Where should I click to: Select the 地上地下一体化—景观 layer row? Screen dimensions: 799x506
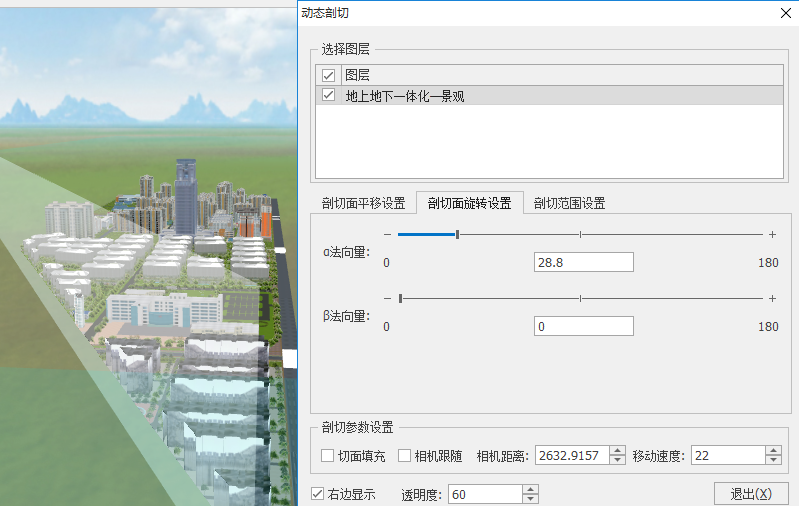[548, 96]
